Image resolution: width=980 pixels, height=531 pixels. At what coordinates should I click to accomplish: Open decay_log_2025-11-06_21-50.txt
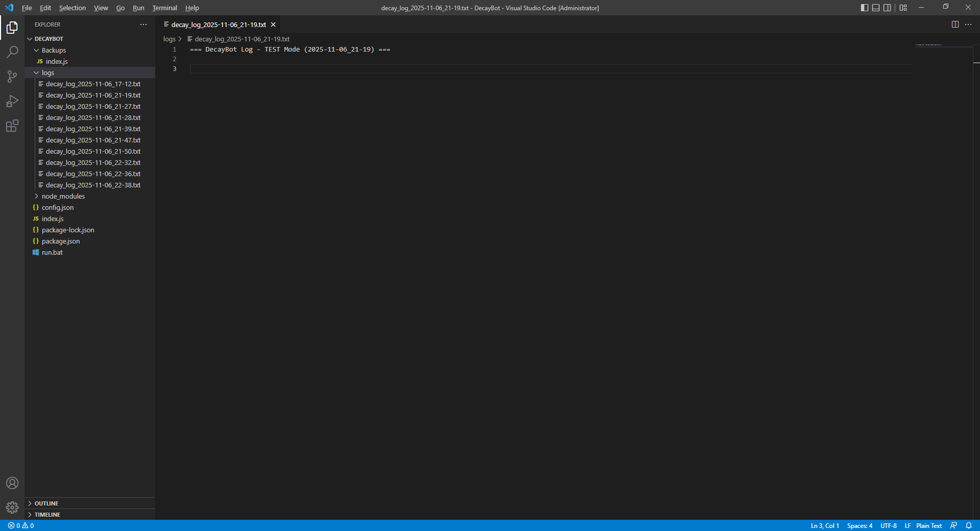[x=90, y=151]
